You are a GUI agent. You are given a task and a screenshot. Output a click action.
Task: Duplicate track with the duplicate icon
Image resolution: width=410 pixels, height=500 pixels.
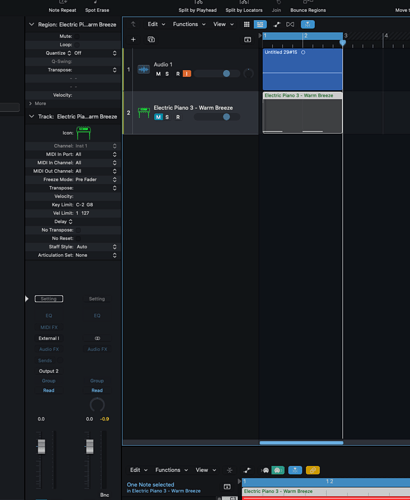click(151, 39)
